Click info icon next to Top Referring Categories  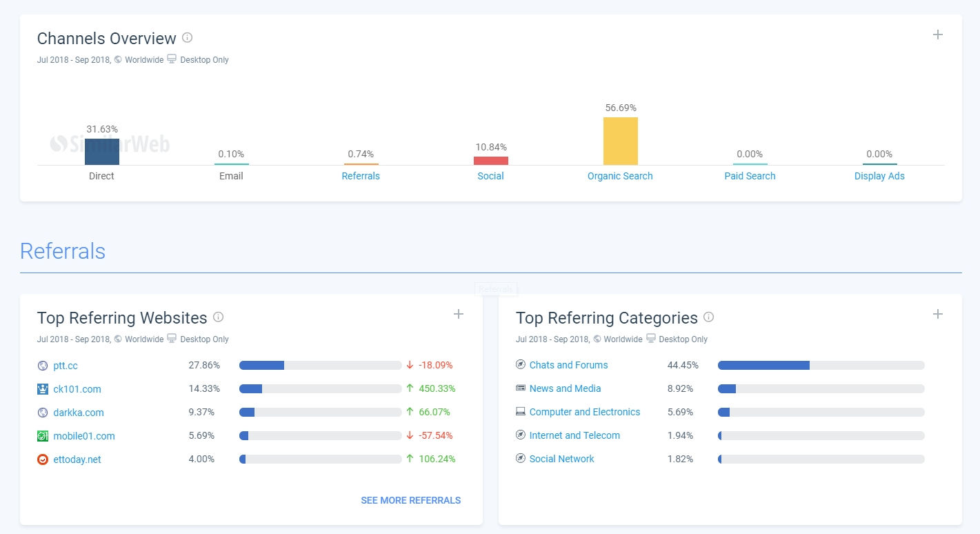pyautogui.click(x=708, y=317)
